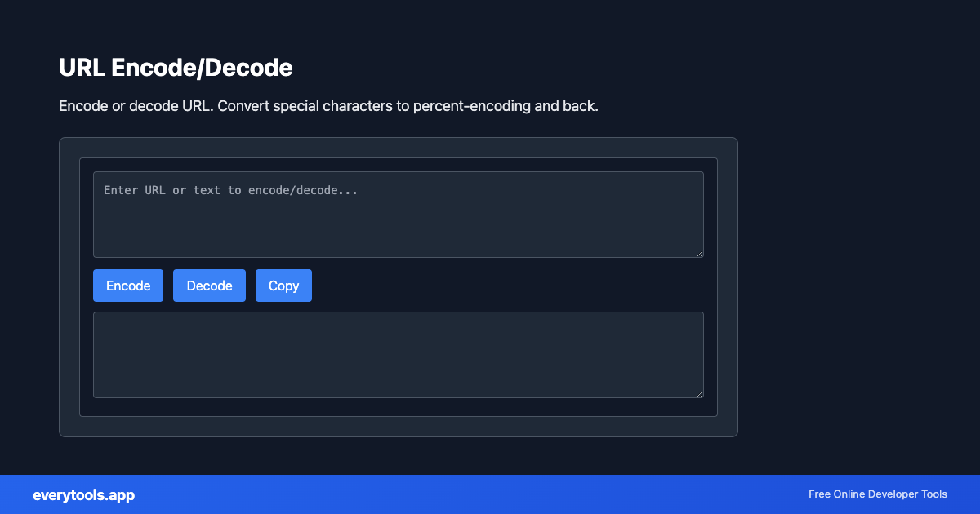Click the Free Online Developer Tools label
The image size is (980, 514).
pyautogui.click(x=877, y=494)
